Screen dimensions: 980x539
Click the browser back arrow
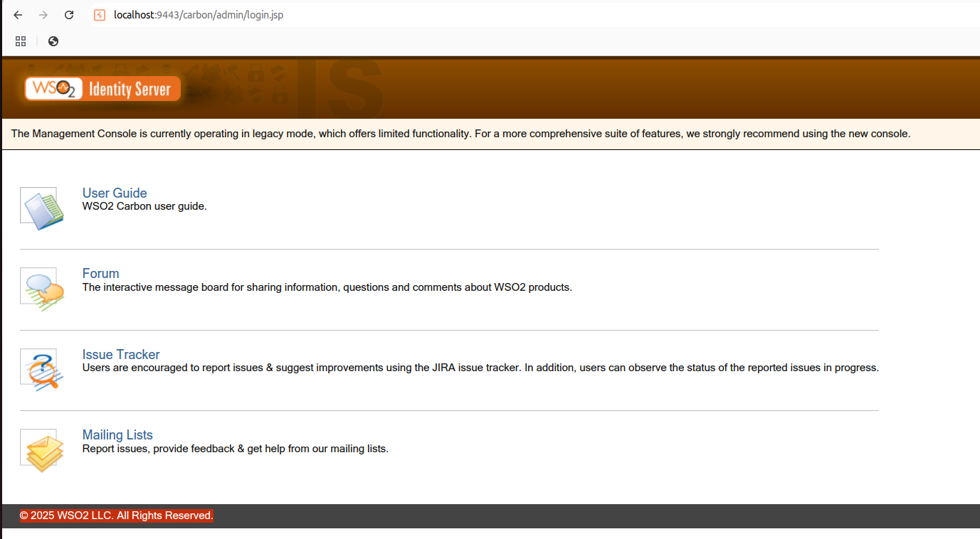19,15
